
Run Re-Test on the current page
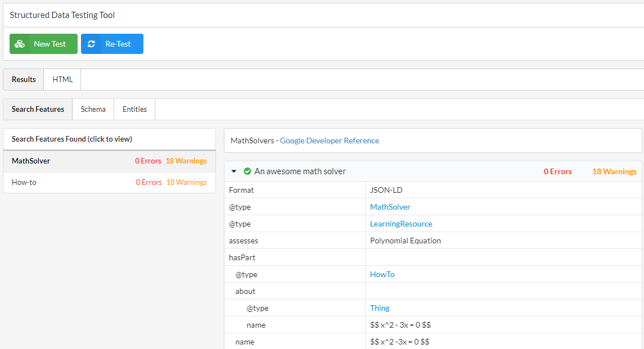(112, 44)
